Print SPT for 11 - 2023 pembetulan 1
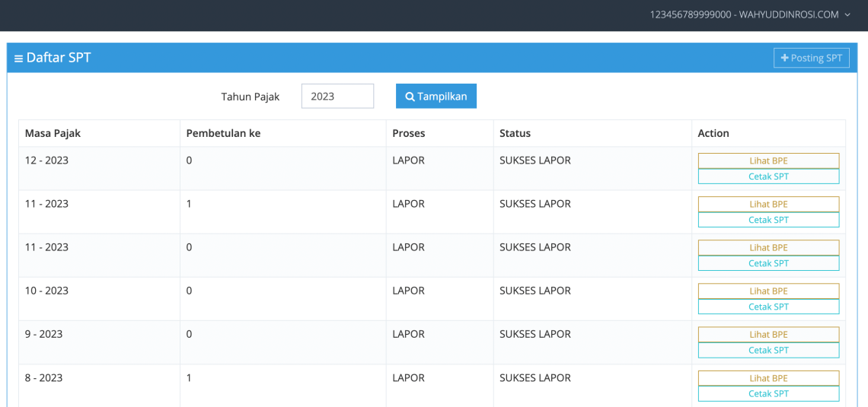Screen dimensions: 868x407 tap(768, 220)
